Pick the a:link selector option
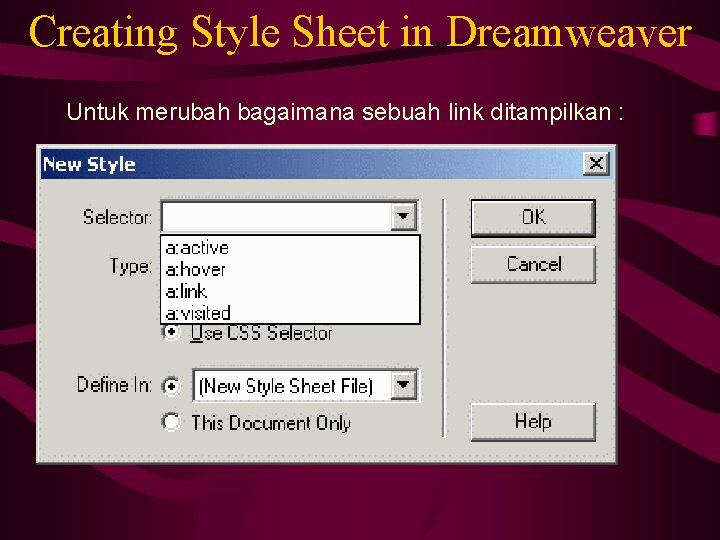 pos(290,291)
